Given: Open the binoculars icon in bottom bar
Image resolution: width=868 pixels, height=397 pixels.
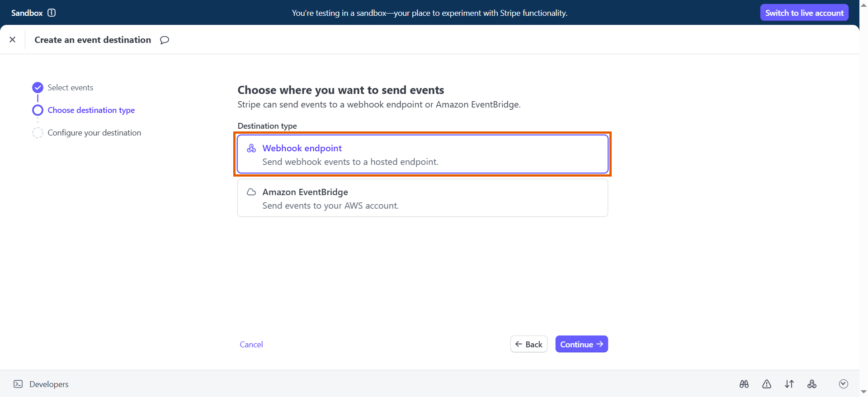Looking at the screenshot, I should coord(744,384).
